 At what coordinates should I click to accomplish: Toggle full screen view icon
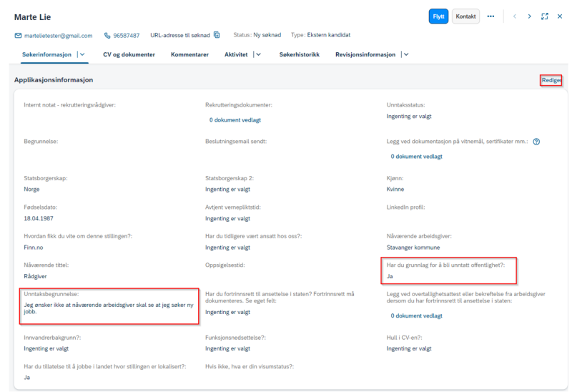click(x=545, y=16)
